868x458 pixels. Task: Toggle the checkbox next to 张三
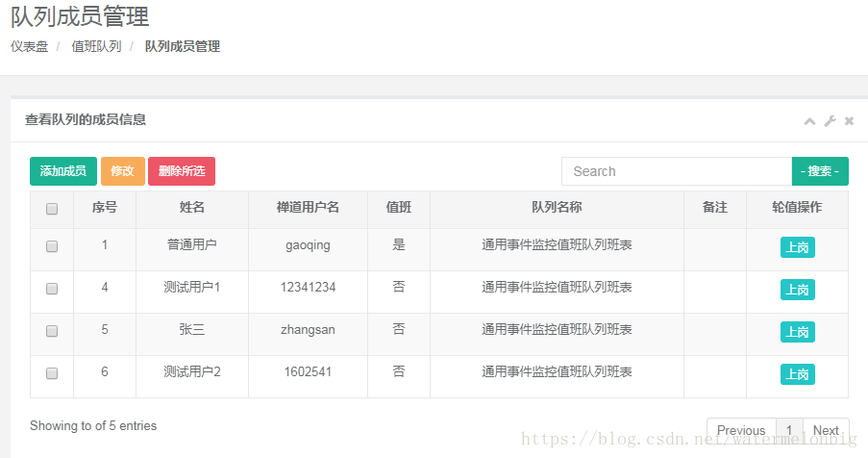point(52,331)
